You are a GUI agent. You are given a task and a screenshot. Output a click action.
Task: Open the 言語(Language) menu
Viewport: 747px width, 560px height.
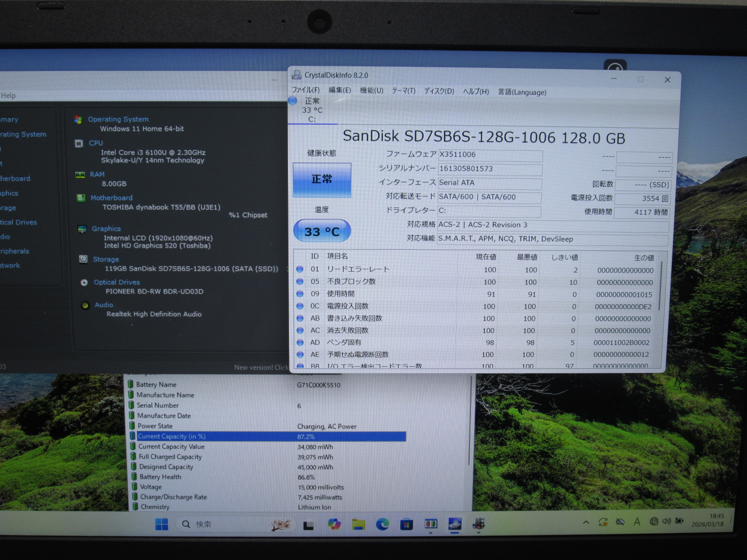click(522, 92)
